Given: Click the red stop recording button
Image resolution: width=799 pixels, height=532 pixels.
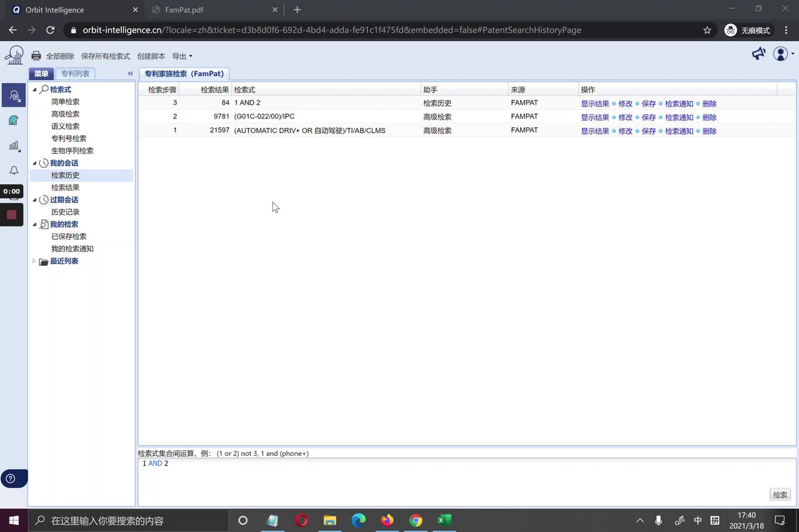Looking at the screenshot, I should [11, 215].
